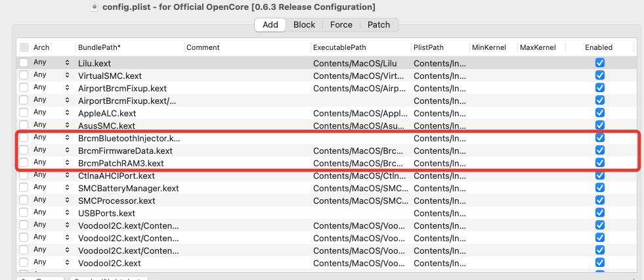Switch to the Block tab
Viewport: 644px width, 280px height.
tap(304, 25)
